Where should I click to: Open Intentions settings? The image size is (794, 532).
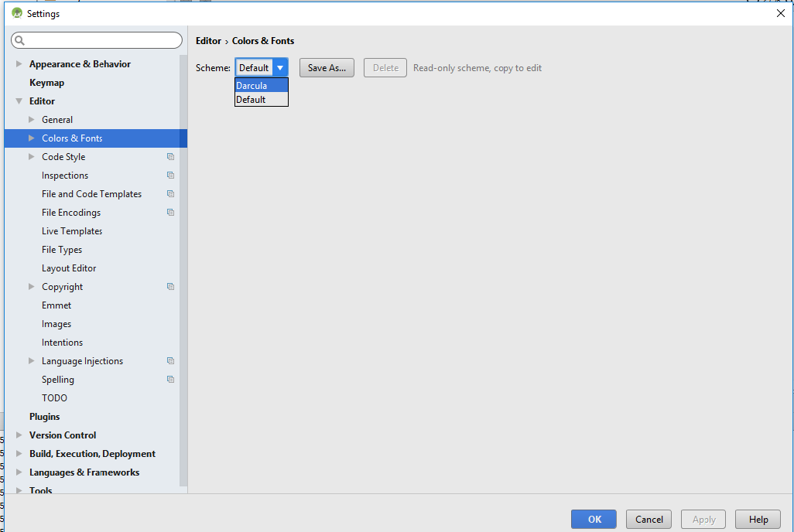(x=62, y=343)
